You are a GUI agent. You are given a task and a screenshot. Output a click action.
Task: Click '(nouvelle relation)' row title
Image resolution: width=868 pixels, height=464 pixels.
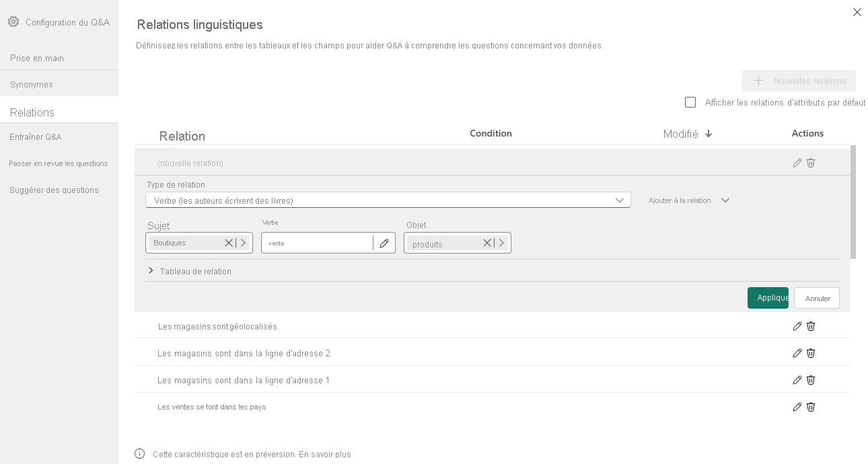(x=190, y=163)
